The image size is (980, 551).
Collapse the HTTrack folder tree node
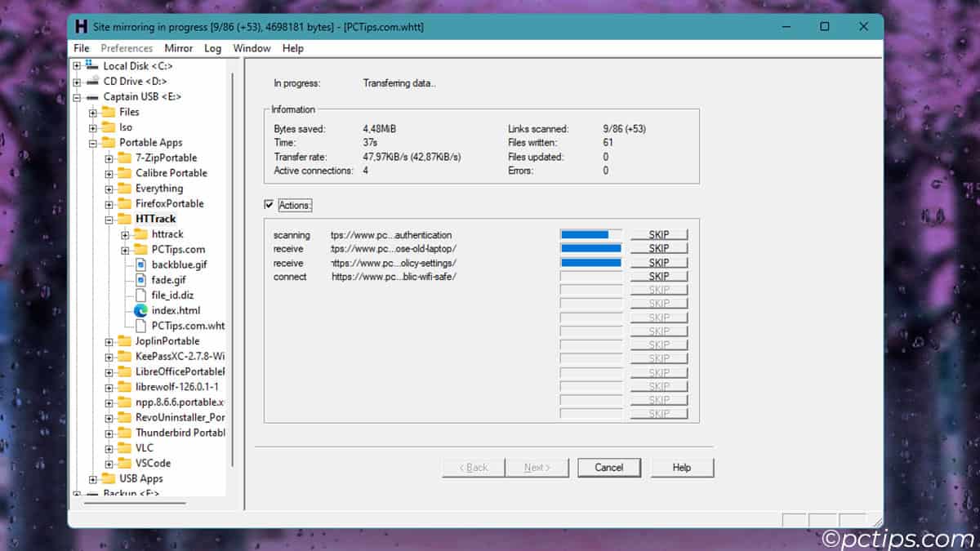click(109, 219)
